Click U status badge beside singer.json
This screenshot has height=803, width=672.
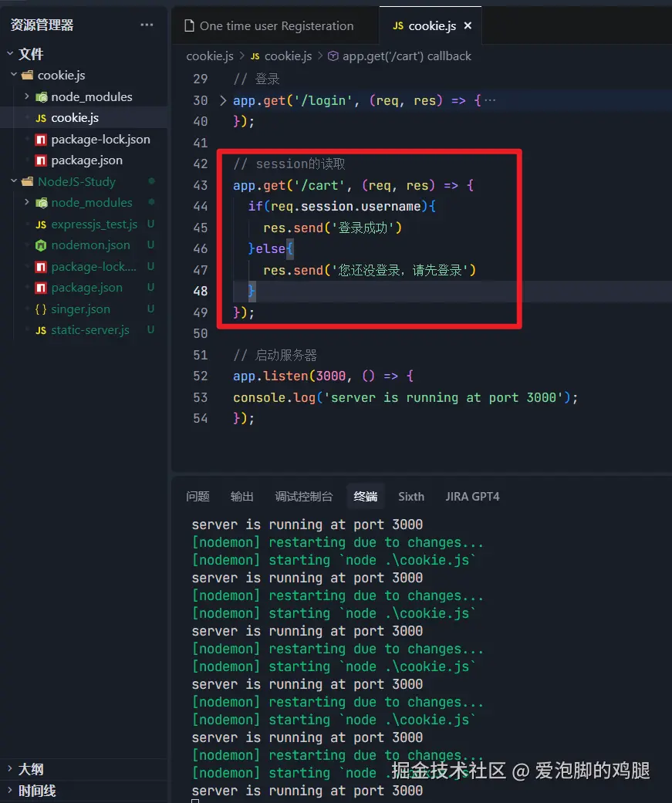150,309
